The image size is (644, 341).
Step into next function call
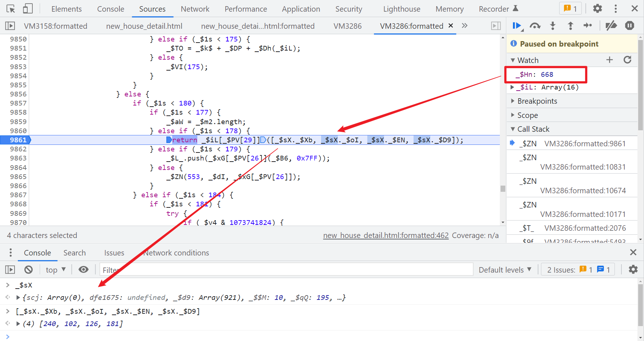tap(553, 26)
